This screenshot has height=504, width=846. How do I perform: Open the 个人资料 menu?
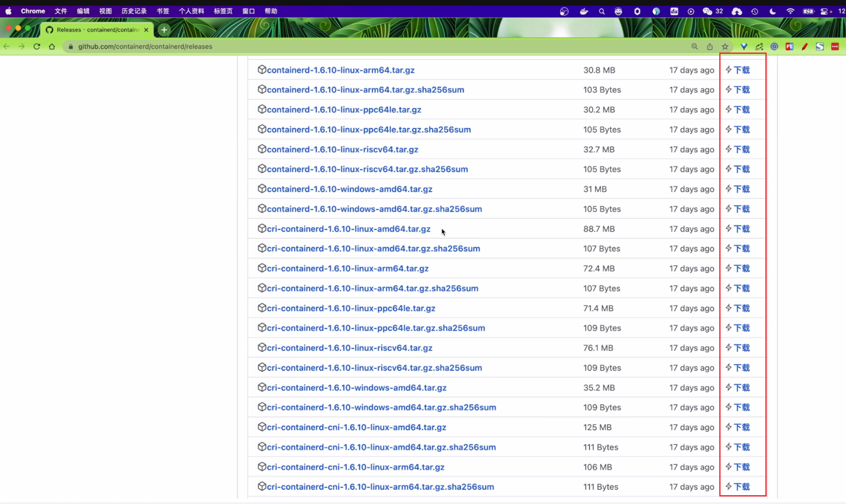(191, 11)
